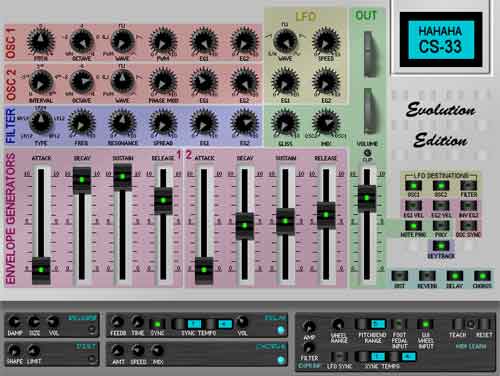Image resolution: width=500 pixels, height=376 pixels.
Task: Toggle the NOTE PRIO switch
Action: pyautogui.click(x=413, y=226)
